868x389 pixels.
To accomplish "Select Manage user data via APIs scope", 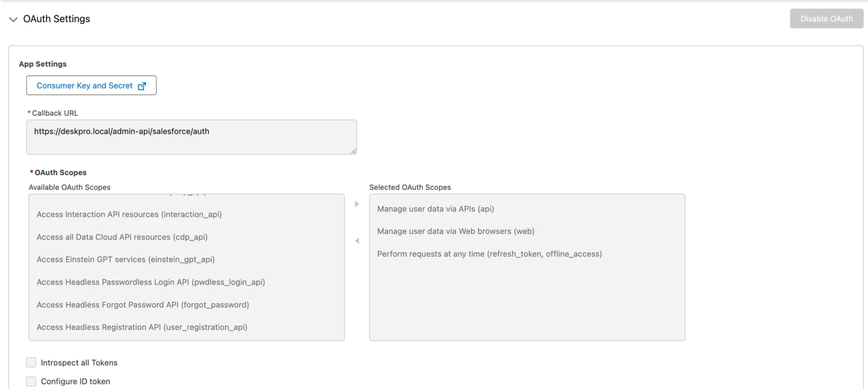I will (x=435, y=209).
